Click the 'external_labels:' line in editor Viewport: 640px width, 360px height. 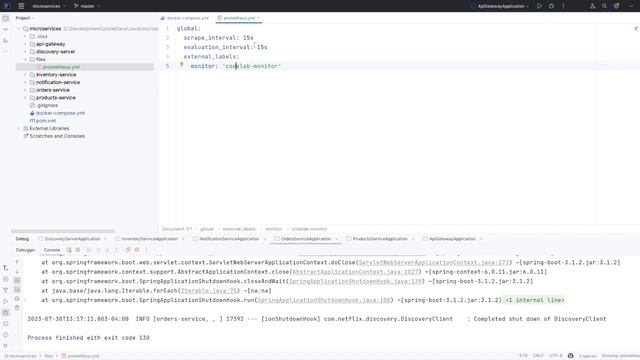click(x=211, y=57)
